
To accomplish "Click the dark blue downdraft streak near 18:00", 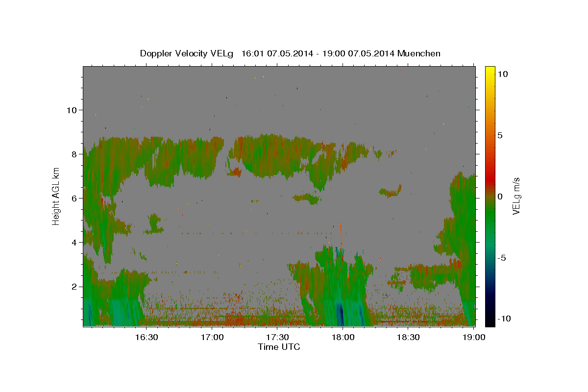I will point(341,314).
